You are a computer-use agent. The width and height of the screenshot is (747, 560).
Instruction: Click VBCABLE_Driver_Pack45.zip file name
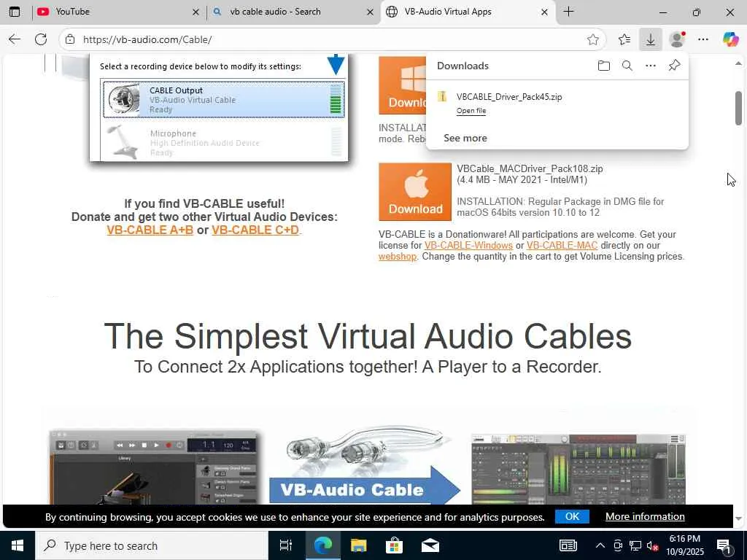click(x=508, y=97)
